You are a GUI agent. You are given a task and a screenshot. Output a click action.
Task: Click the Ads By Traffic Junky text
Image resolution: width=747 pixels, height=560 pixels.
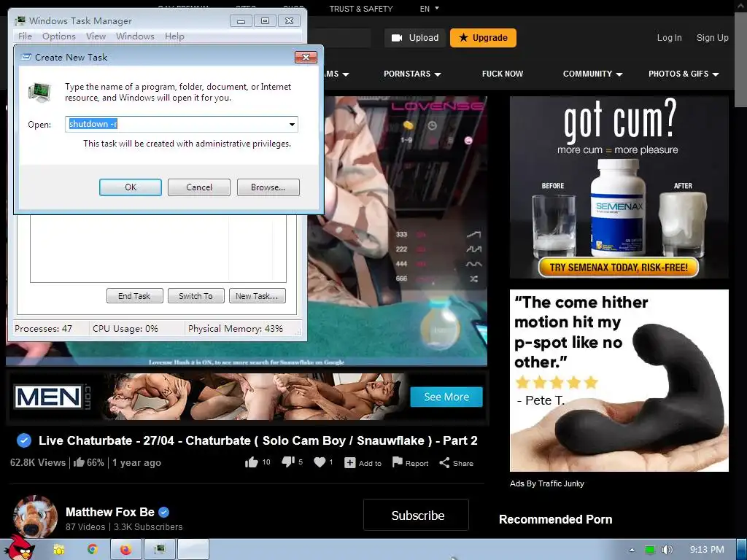(547, 483)
